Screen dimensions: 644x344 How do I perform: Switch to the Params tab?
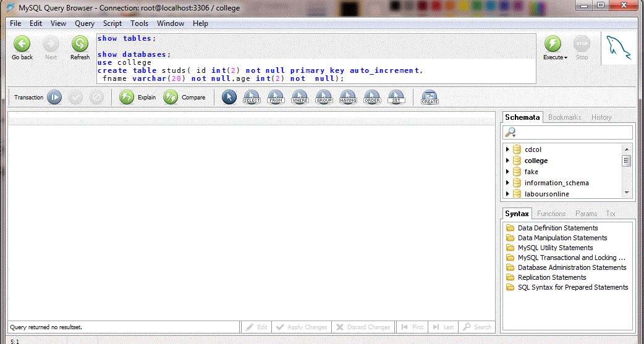(586, 214)
